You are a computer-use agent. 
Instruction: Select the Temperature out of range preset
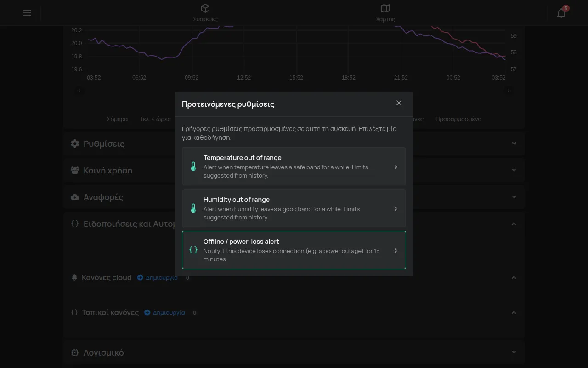click(x=294, y=167)
